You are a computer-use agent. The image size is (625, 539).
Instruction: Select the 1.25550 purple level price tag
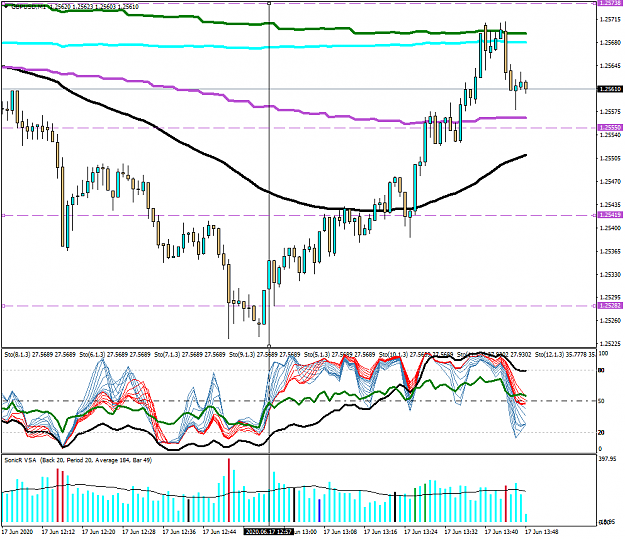(610, 128)
